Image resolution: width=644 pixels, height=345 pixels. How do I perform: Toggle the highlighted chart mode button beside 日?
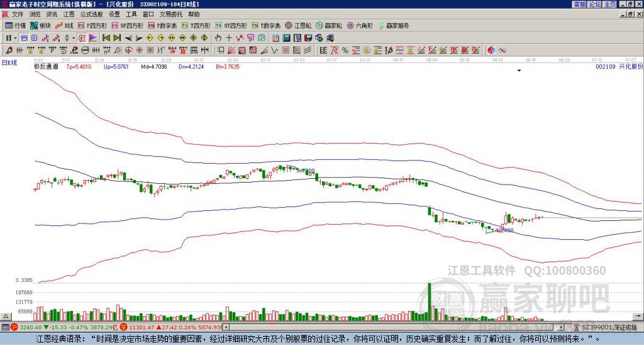click(x=25, y=38)
